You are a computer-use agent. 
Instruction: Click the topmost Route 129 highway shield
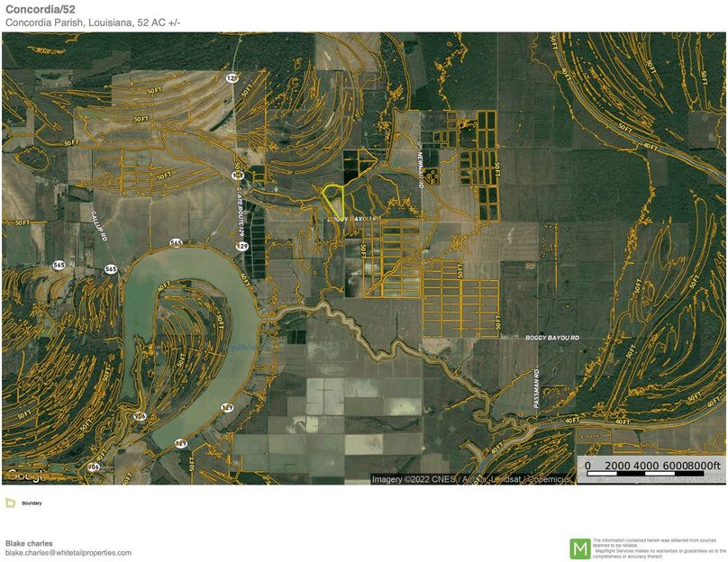232,78
